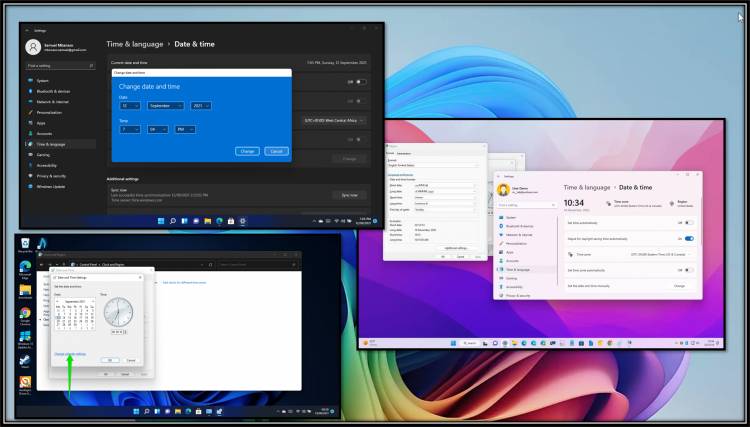Open Eastern Time zone dropdown in pink Settings

[660, 254]
